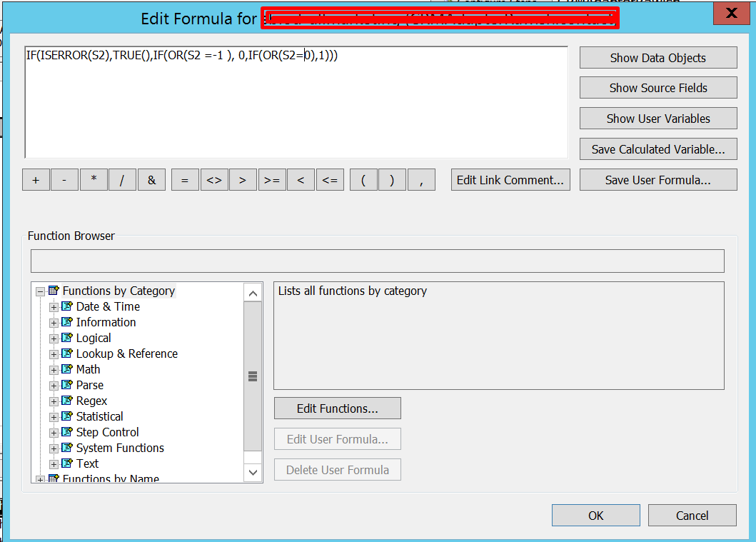The image size is (756, 542).
Task: Click the greater-than-or-equal operator button
Action: coord(271,181)
